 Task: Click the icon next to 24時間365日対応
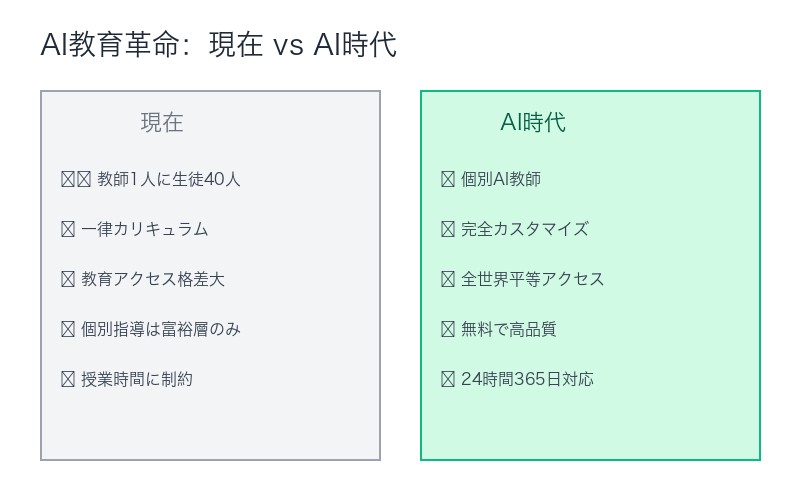click(448, 380)
